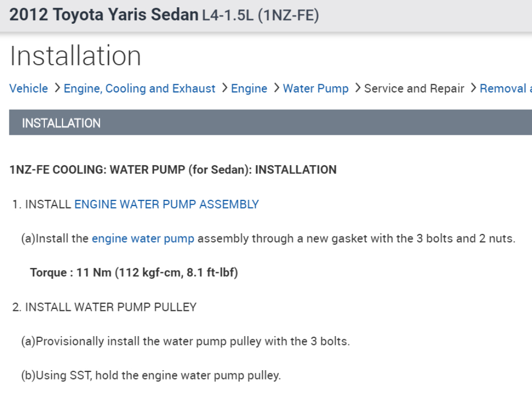Go to the Engine breadcrumb link
532x393 pixels.
pos(249,89)
